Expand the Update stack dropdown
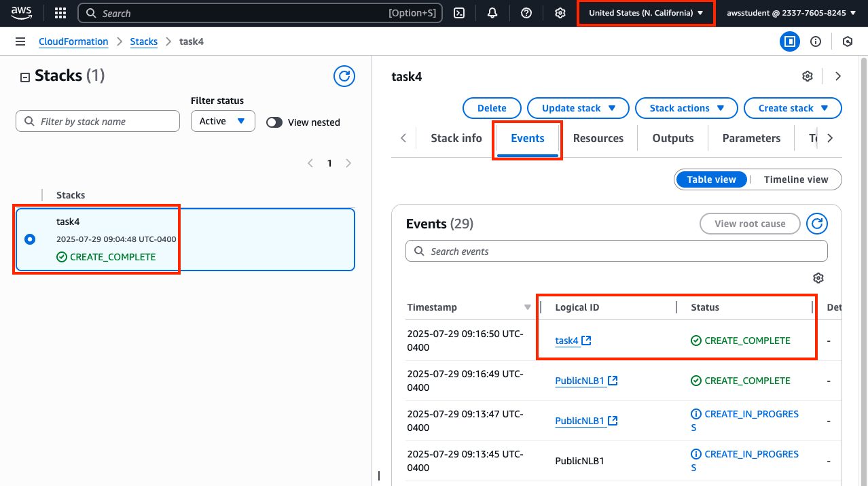 (579, 108)
